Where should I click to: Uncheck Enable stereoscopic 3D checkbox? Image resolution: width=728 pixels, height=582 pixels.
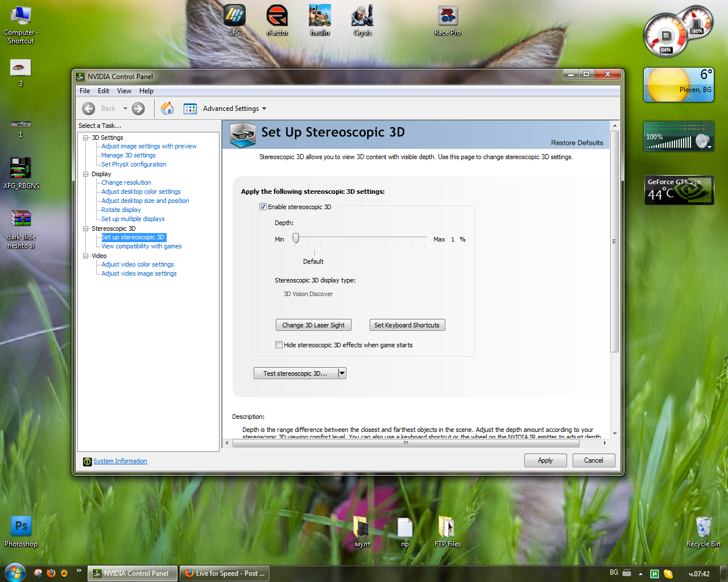coord(263,207)
